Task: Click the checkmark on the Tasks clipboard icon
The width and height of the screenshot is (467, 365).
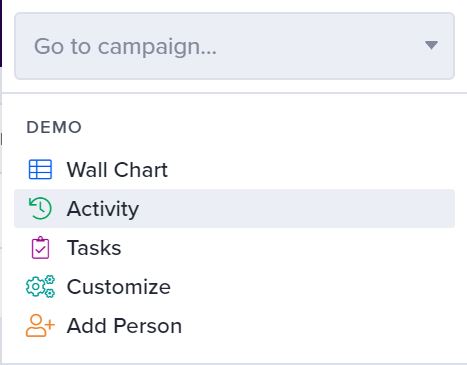Action: 40,250
